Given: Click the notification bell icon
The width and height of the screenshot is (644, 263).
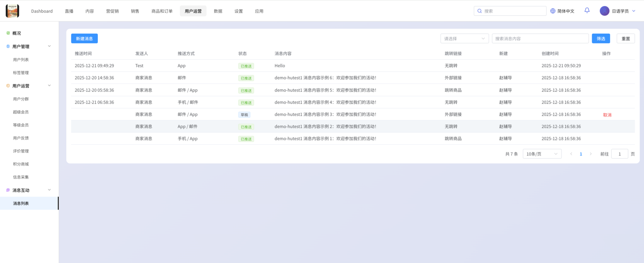Looking at the screenshot, I should 587,10.
